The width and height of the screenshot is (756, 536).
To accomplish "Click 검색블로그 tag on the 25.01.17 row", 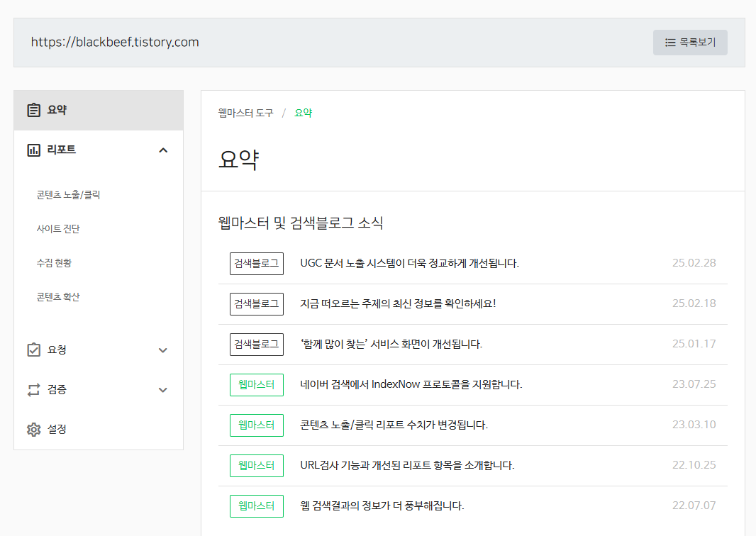I will tap(257, 345).
